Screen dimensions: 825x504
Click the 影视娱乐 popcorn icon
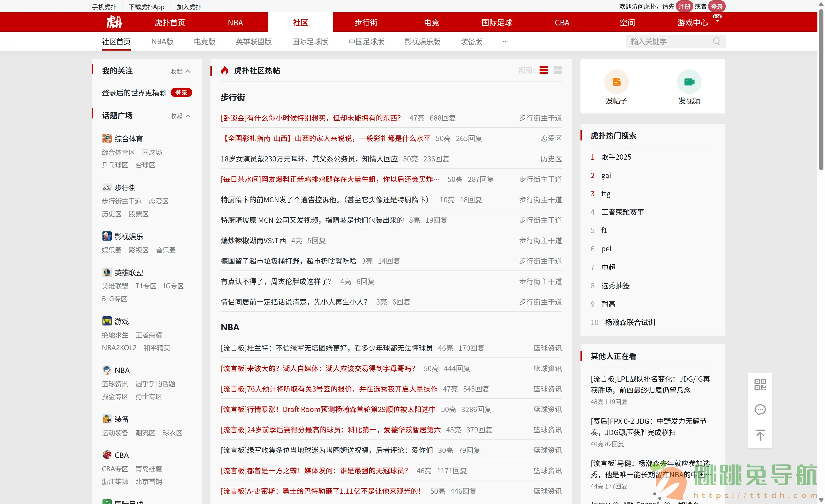[107, 236]
